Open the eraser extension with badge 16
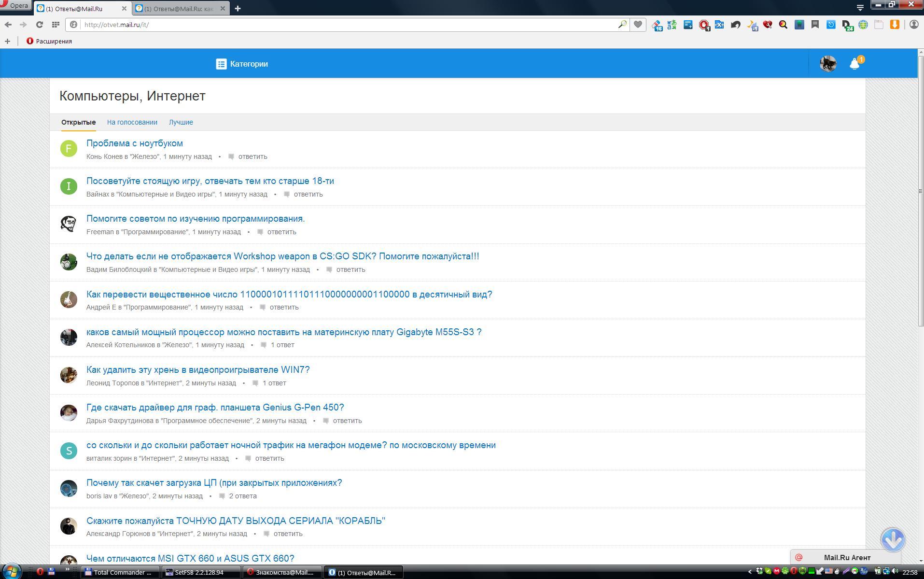Viewport: 924px width, 579px height. pos(657,25)
